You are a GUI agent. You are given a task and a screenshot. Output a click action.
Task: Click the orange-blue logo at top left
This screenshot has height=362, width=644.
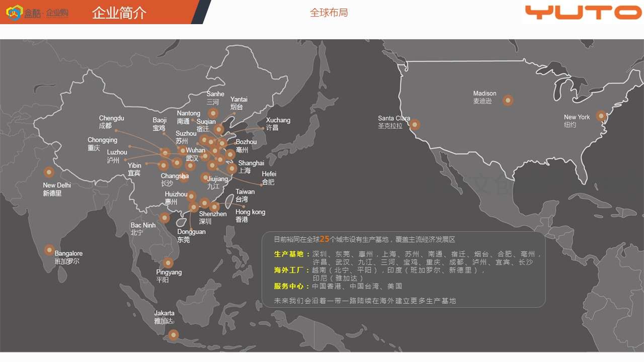(15, 13)
